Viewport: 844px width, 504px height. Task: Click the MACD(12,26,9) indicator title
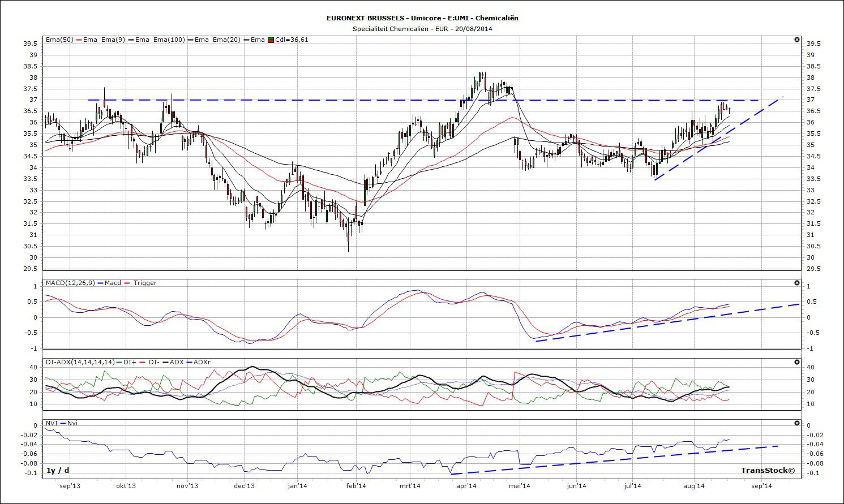(71, 283)
